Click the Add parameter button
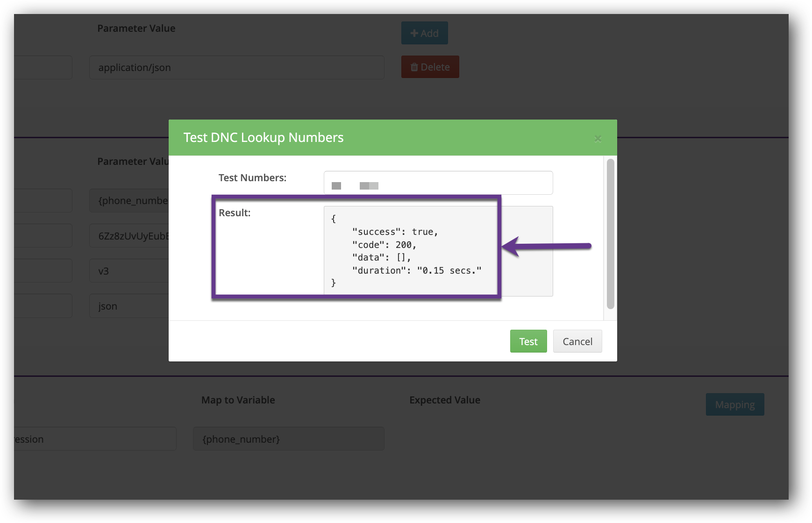The height and width of the screenshot is (523, 812). pyautogui.click(x=425, y=33)
